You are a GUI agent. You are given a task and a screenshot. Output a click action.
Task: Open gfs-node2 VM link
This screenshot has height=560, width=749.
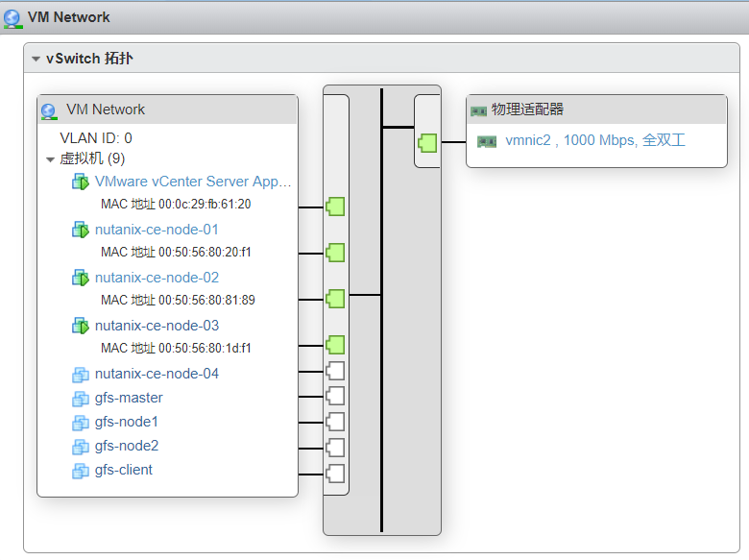tap(127, 446)
